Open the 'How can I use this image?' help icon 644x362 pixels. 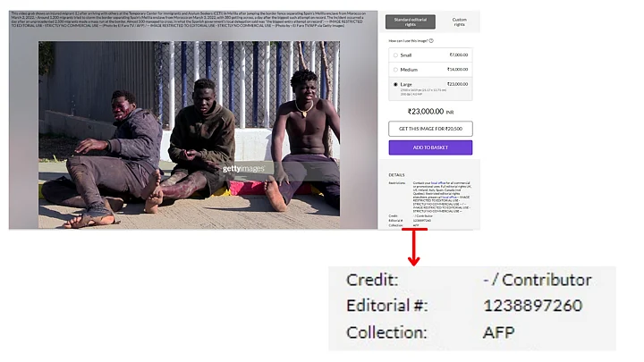[x=431, y=40]
